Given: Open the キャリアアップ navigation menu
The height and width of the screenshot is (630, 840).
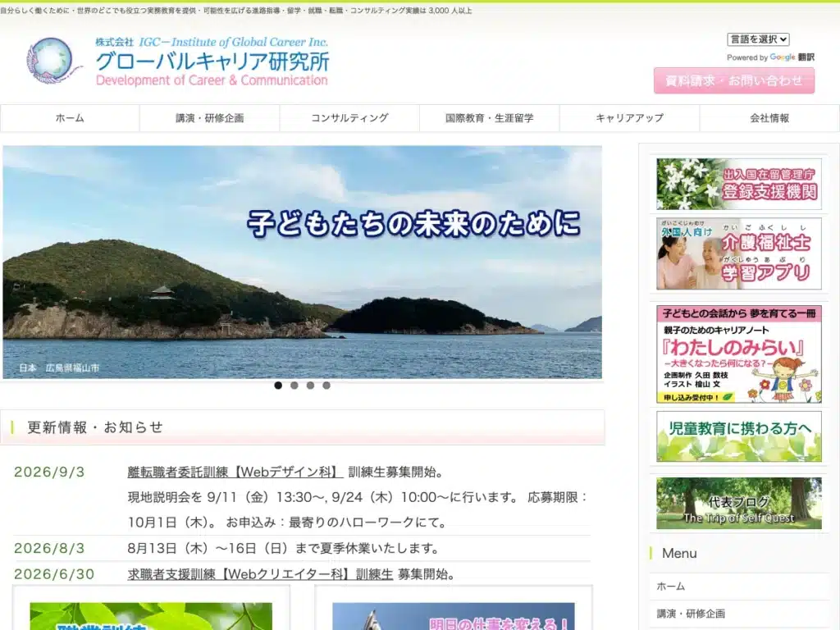Looking at the screenshot, I should [x=629, y=118].
